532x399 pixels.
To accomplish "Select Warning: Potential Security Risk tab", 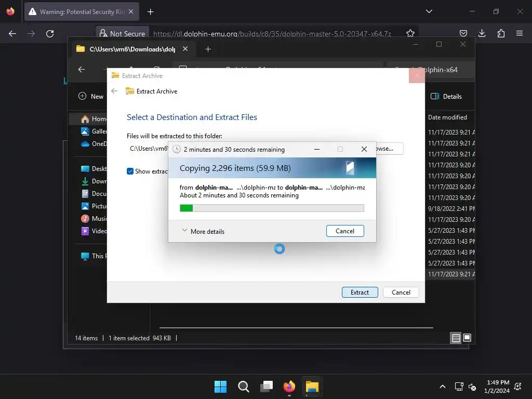I will point(82,11).
